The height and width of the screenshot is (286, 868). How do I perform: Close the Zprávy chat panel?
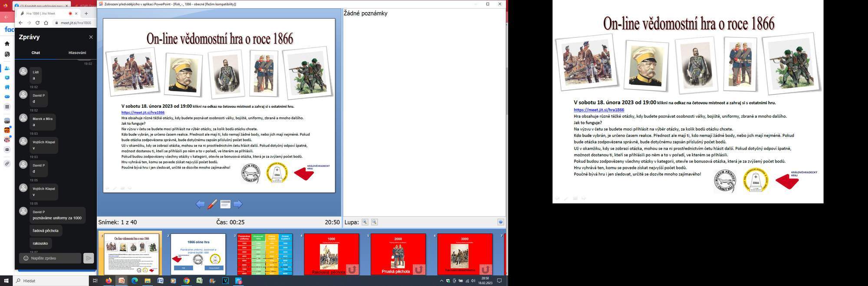[x=91, y=37]
